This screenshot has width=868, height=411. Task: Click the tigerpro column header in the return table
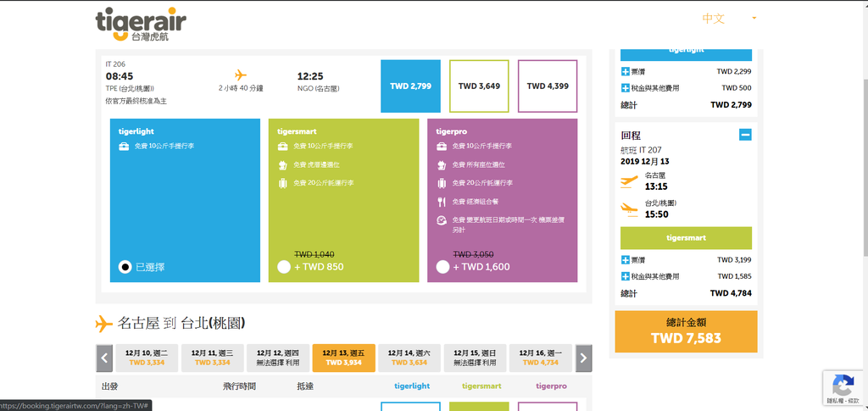point(551,386)
